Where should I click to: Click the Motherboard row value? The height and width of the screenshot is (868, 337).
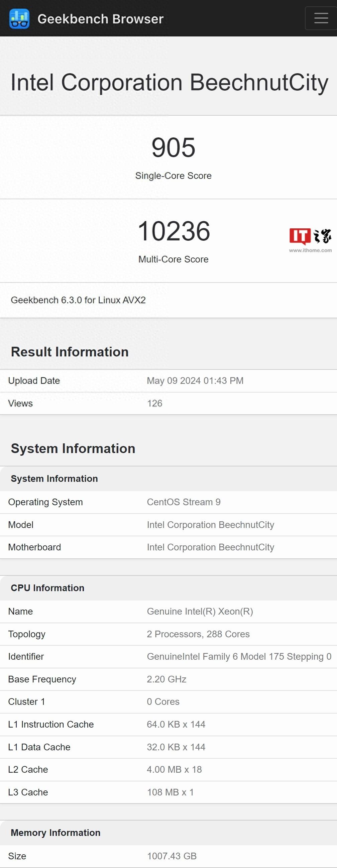coord(210,547)
